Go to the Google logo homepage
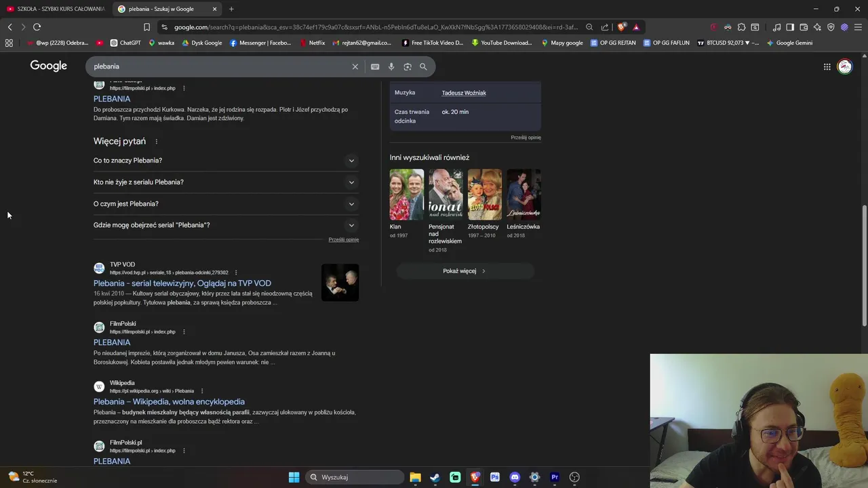This screenshot has height=488, width=868. pyautogui.click(x=48, y=66)
